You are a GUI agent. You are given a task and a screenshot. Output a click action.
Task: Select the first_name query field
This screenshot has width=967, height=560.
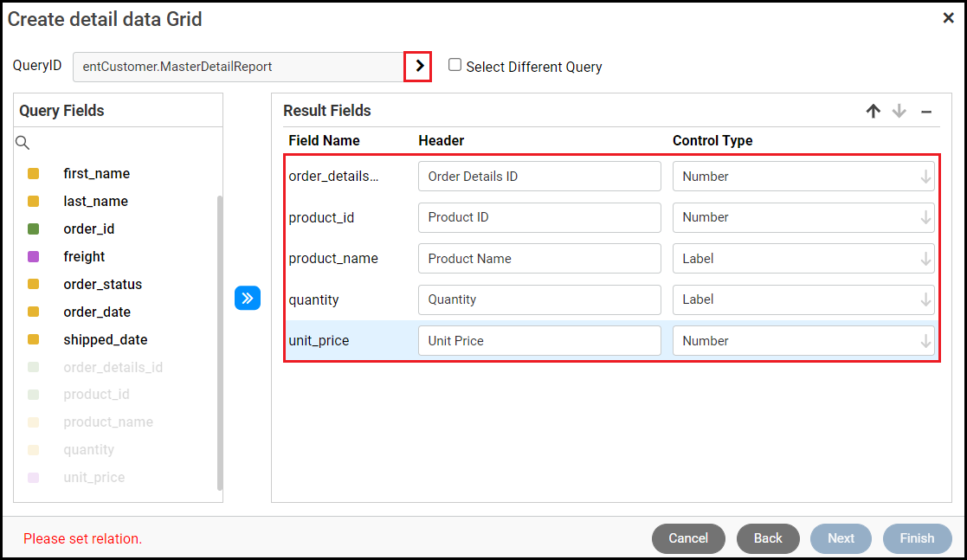click(96, 174)
